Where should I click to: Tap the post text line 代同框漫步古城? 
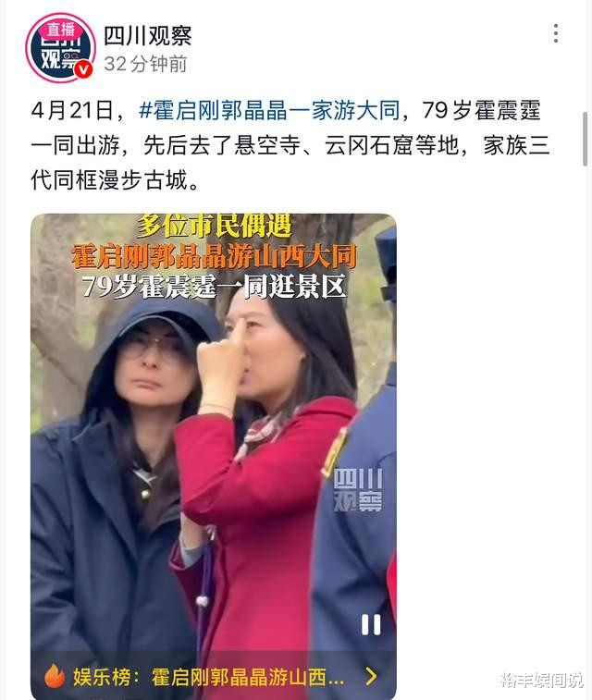tap(116, 180)
